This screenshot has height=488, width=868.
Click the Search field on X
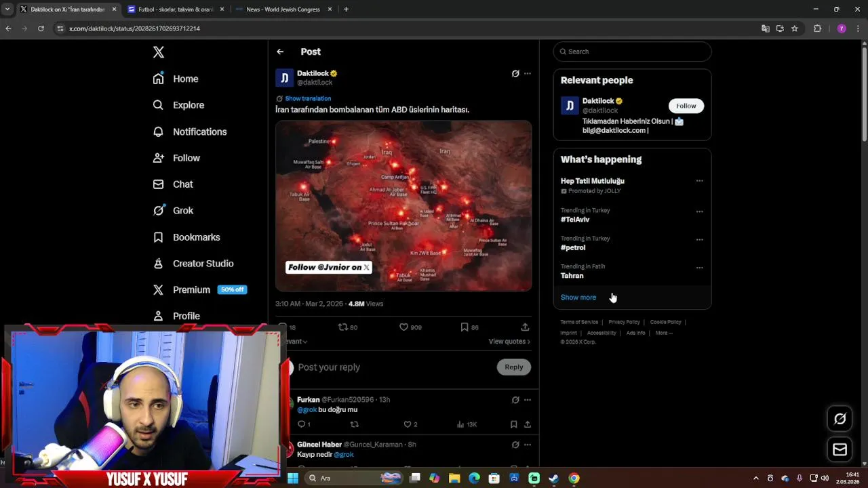[x=632, y=52]
